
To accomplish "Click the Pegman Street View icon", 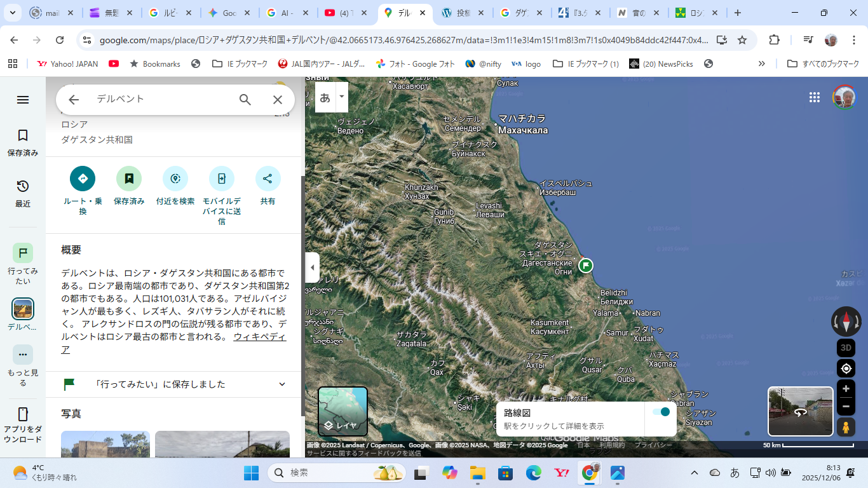I will pos(846,428).
